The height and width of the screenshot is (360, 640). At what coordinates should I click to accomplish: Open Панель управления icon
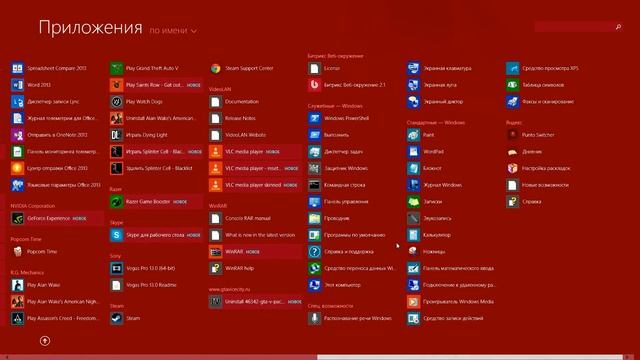coord(315,202)
